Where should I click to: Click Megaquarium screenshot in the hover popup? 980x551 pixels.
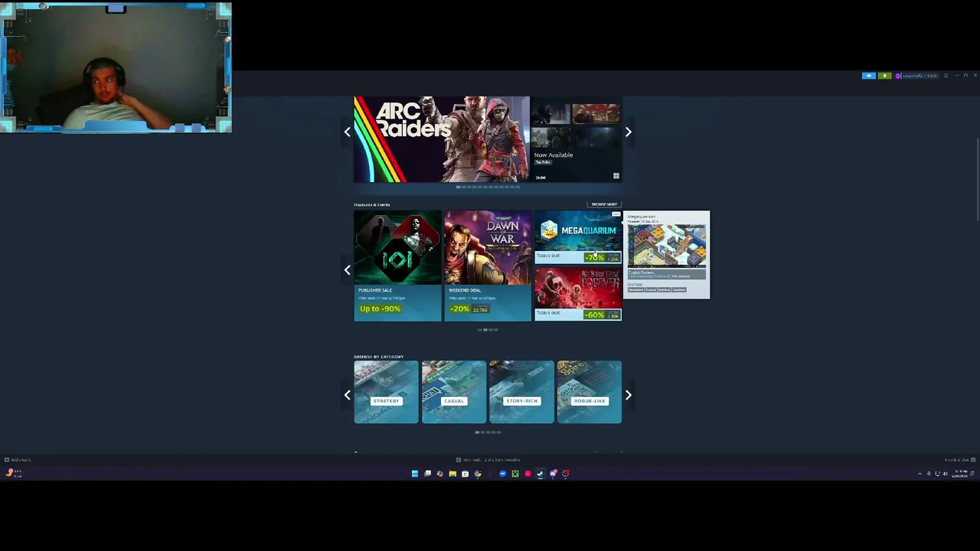667,244
